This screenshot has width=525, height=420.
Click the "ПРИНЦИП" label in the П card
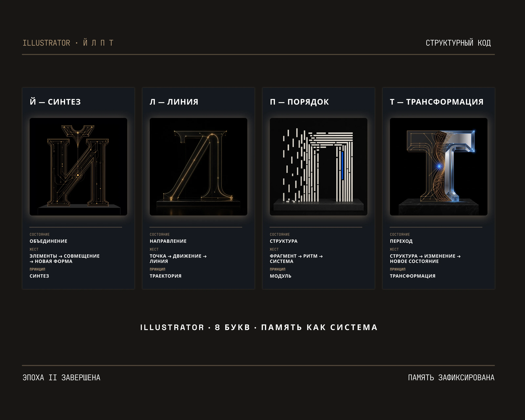coord(277,269)
